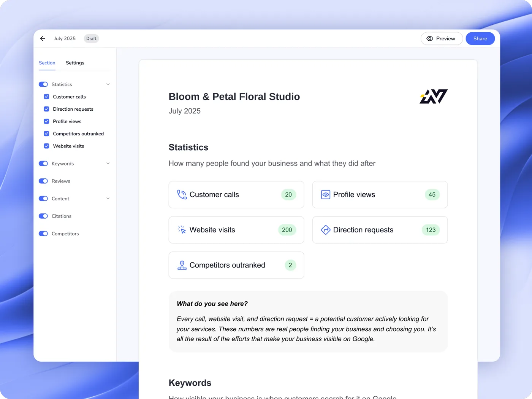
Task: Click the eye icon on Profile views card
Action: coord(326,194)
